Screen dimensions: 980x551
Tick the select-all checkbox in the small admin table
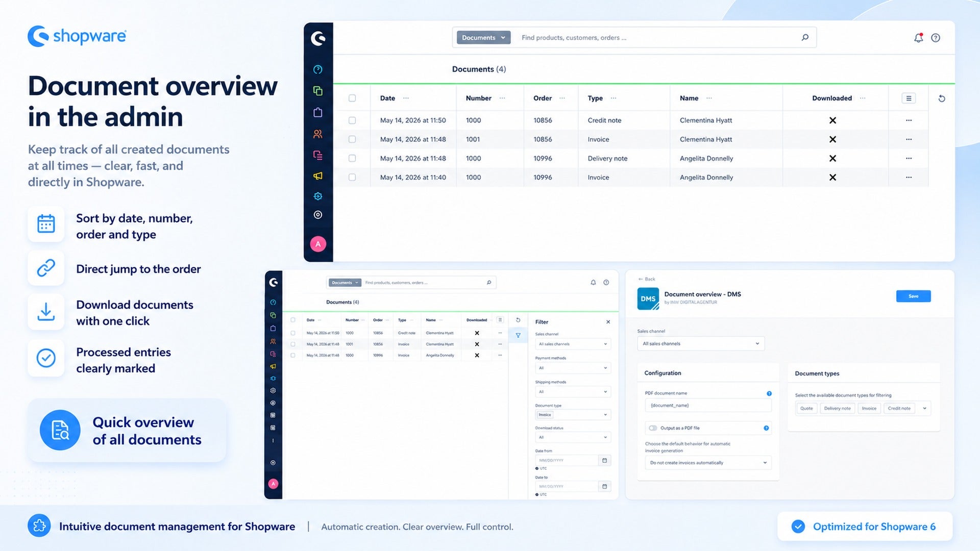coord(293,320)
